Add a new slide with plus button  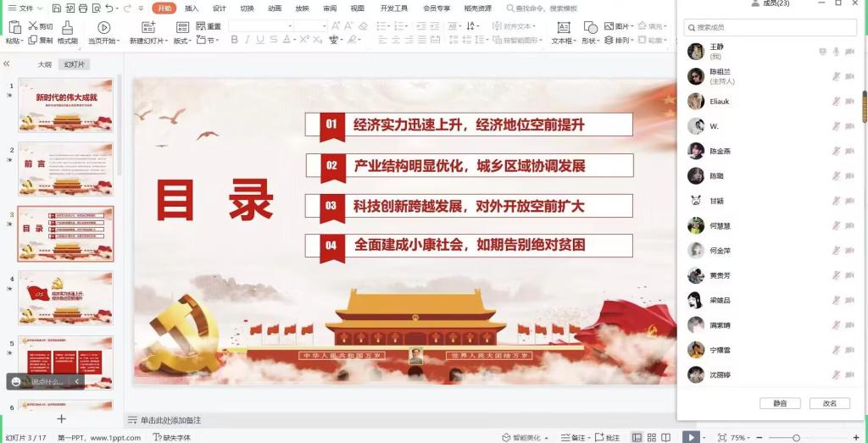[x=61, y=419]
